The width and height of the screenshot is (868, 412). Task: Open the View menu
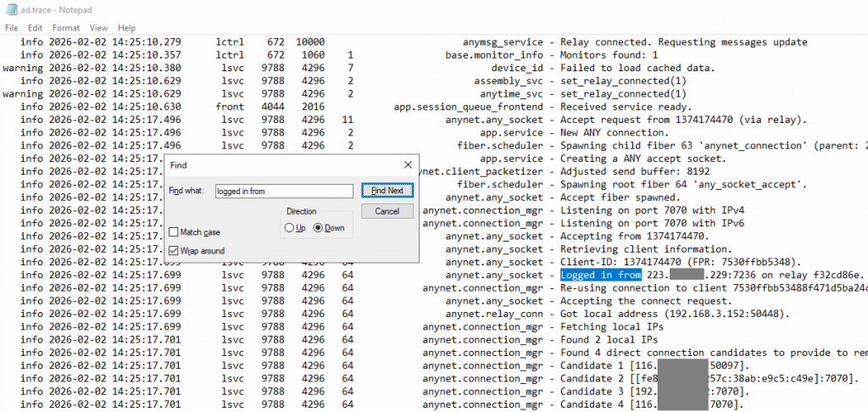98,28
